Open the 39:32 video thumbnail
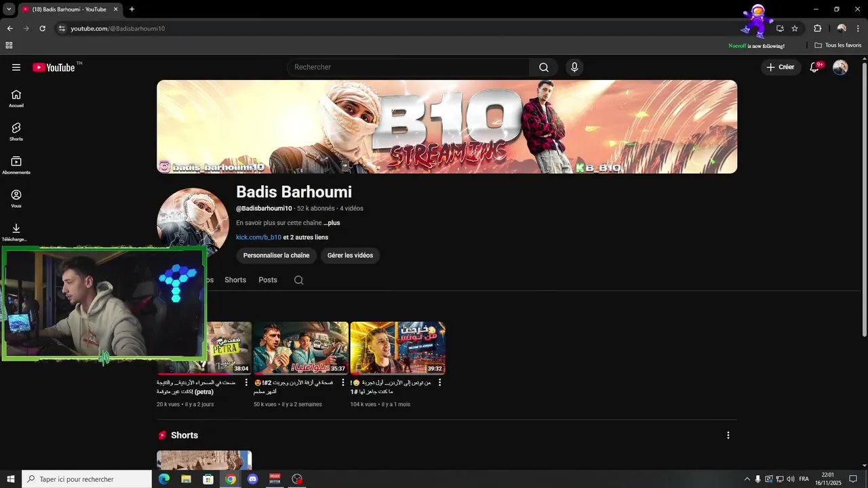This screenshot has width=868, height=488. tap(397, 348)
